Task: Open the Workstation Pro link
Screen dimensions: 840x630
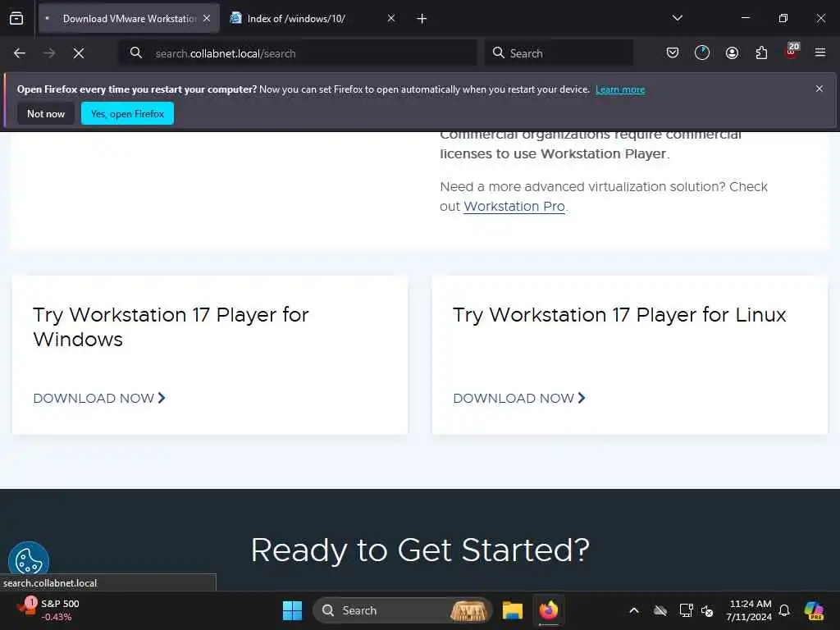Action: [x=514, y=206]
